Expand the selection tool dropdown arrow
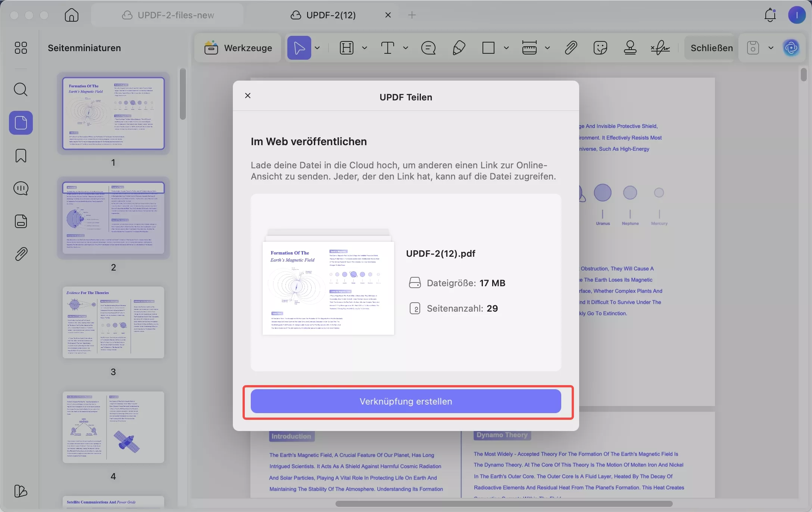Screen dimensions: 812x512 [318, 48]
